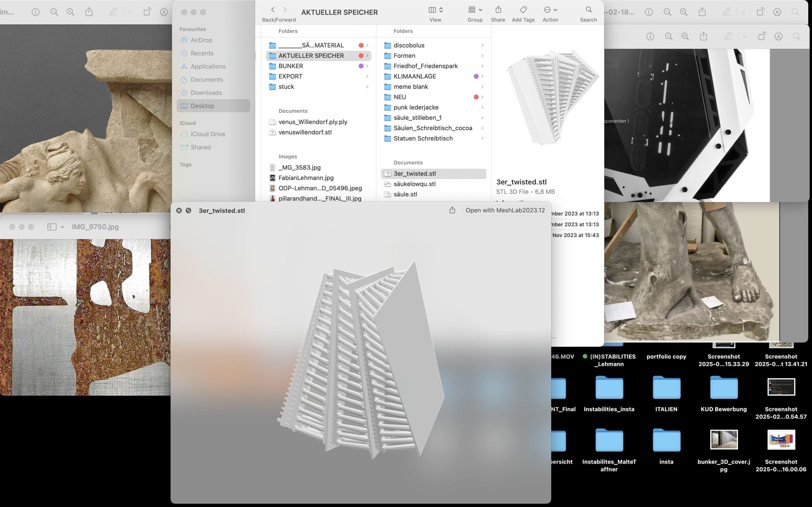Go back using Finder back arrow

pyautogui.click(x=273, y=10)
